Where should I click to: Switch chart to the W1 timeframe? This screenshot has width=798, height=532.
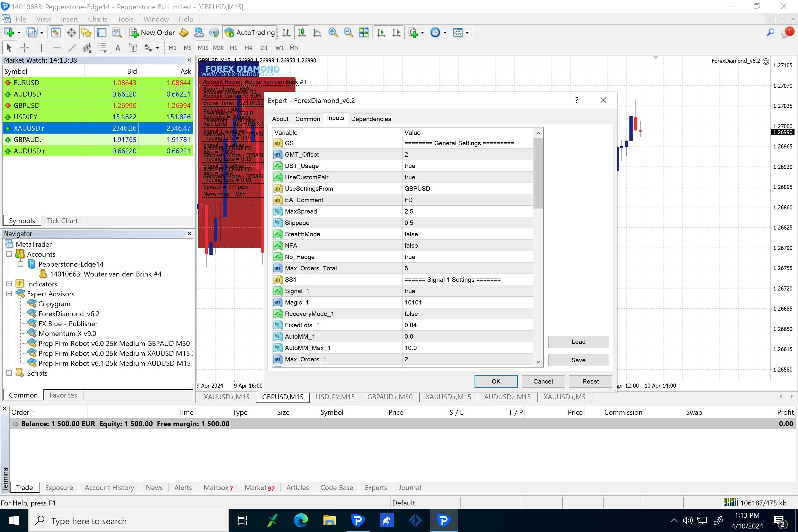[x=279, y=48]
